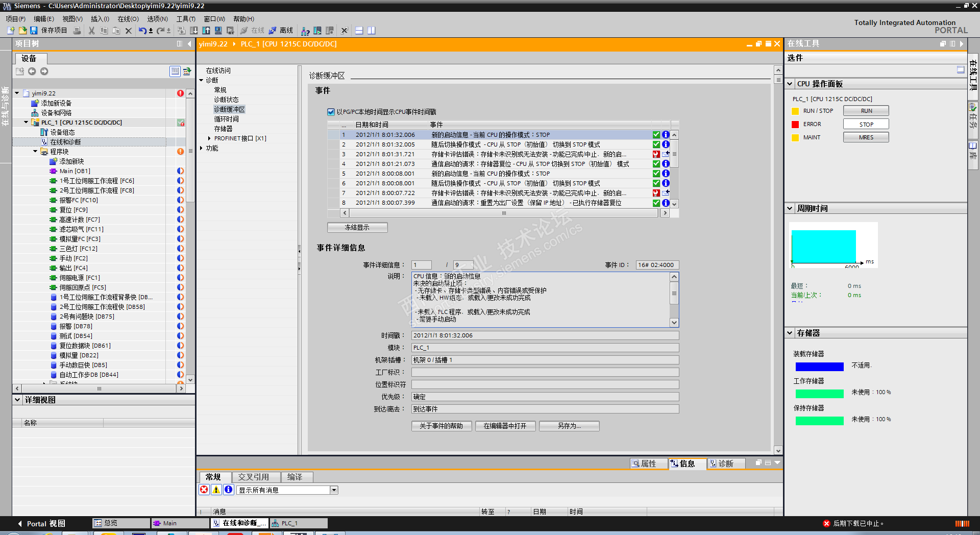Click the 关于事件的帮助 button
This screenshot has width=980, height=535.
(442, 426)
